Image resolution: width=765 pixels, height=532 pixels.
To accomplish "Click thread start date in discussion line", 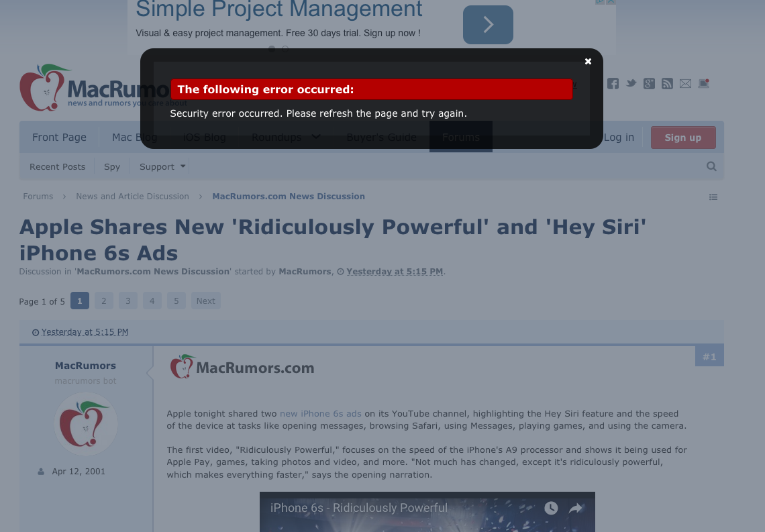I will click(x=395, y=272).
